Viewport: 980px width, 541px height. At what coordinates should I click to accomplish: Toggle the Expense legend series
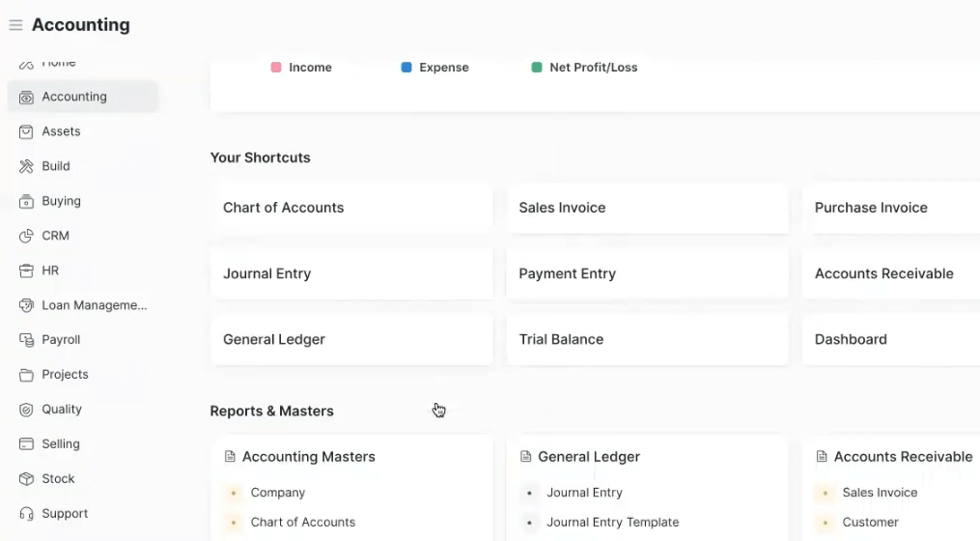tap(435, 68)
